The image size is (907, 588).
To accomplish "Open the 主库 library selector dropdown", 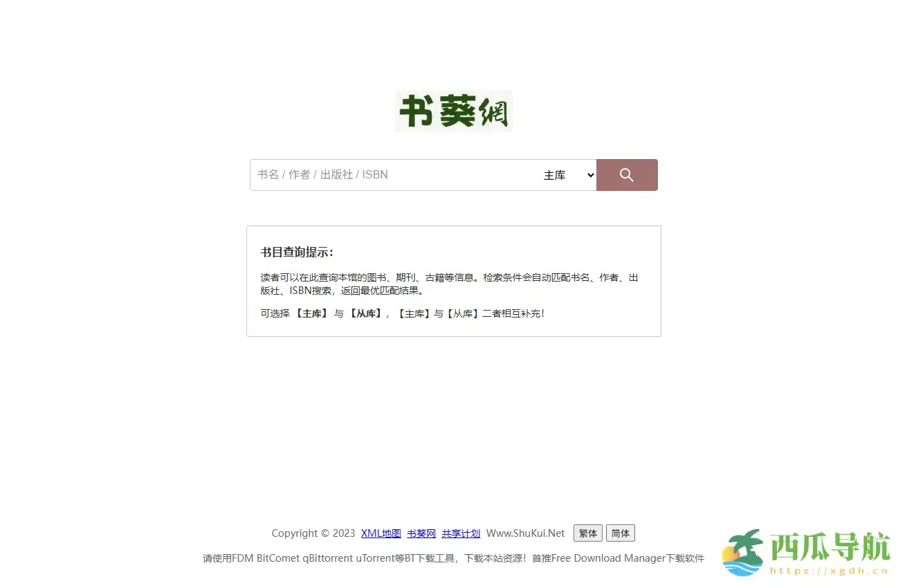I will pyautogui.click(x=566, y=174).
